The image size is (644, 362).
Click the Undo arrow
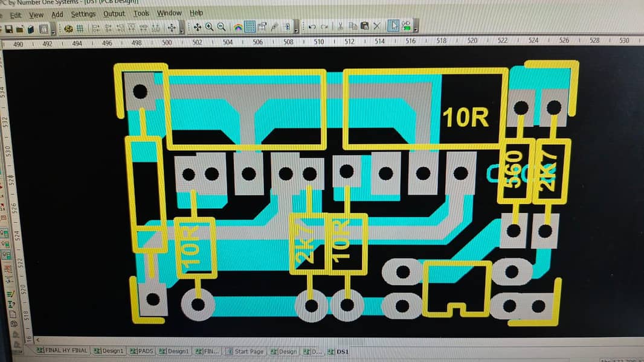(312, 27)
